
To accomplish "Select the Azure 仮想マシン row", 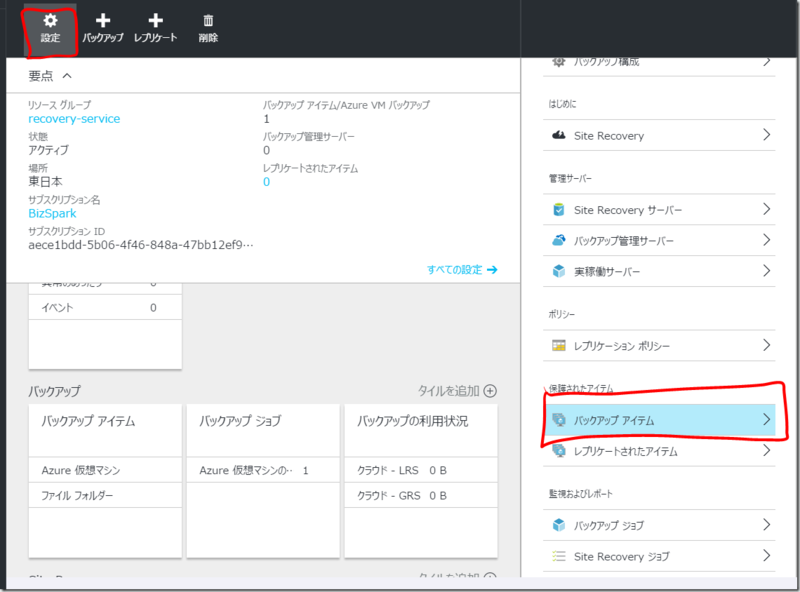I will pos(105,470).
